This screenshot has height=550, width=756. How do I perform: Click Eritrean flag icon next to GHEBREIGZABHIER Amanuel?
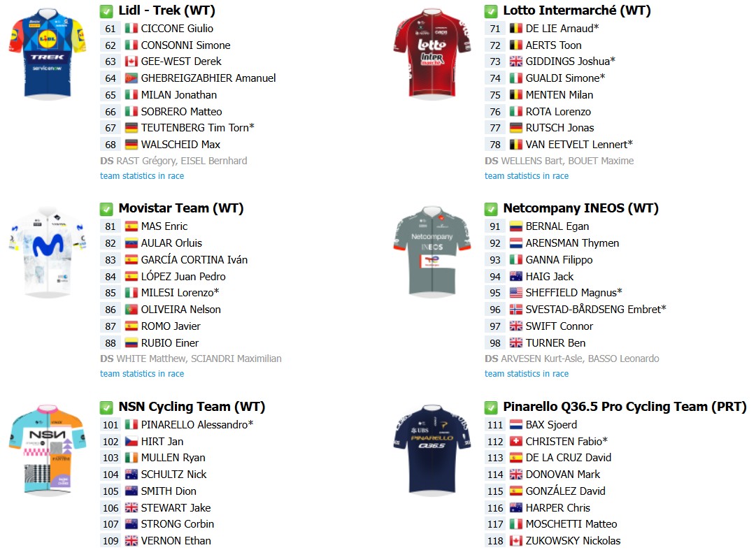(131, 78)
